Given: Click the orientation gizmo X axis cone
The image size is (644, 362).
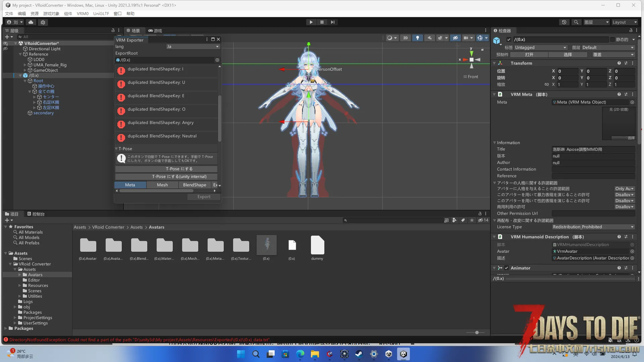Looking at the screenshot, I should pyautogui.click(x=465, y=60).
